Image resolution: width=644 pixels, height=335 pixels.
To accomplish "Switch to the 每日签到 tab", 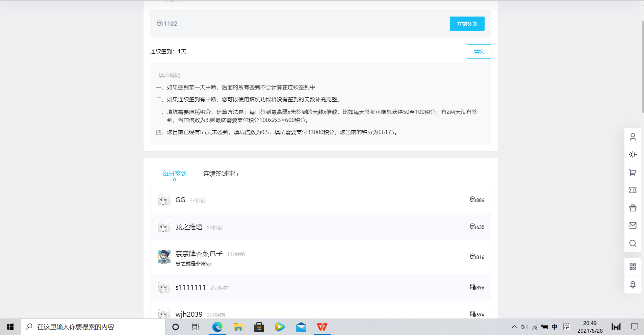I will coord(174,174).
